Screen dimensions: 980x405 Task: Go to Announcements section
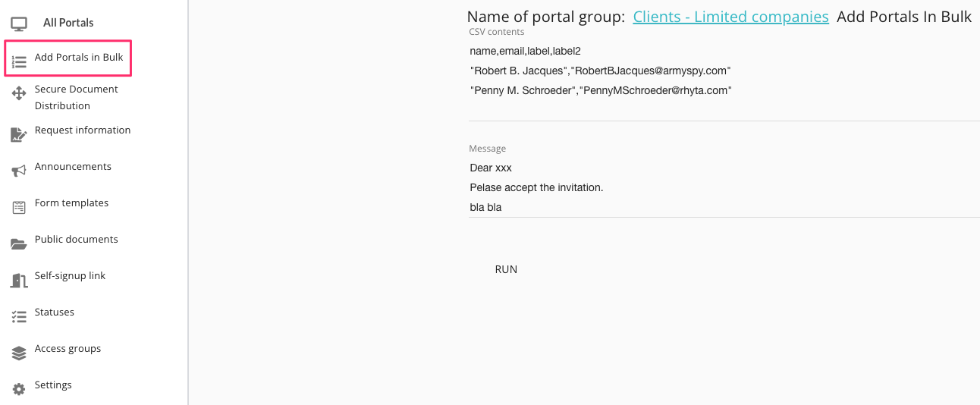click(73, 167)
